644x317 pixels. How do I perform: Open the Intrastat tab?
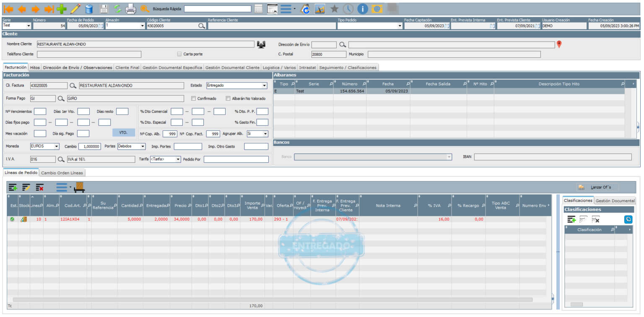coord(307,67)
